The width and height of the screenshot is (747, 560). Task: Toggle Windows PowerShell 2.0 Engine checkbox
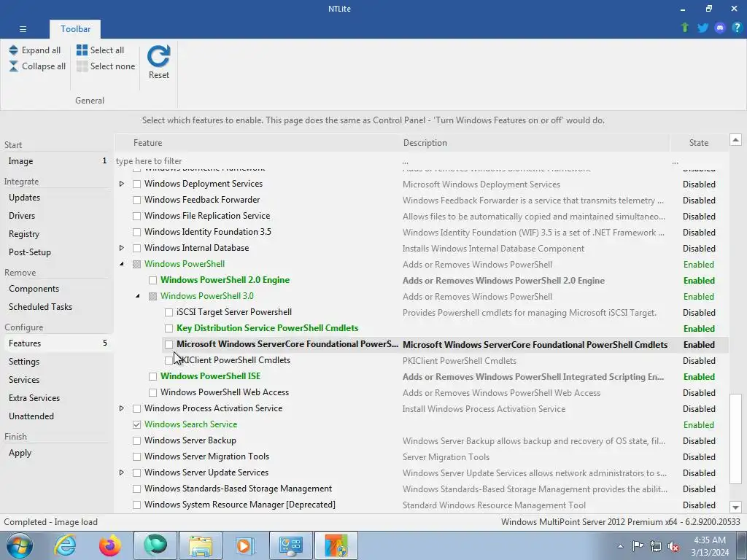pyautogui.click(x=152, y=280)
